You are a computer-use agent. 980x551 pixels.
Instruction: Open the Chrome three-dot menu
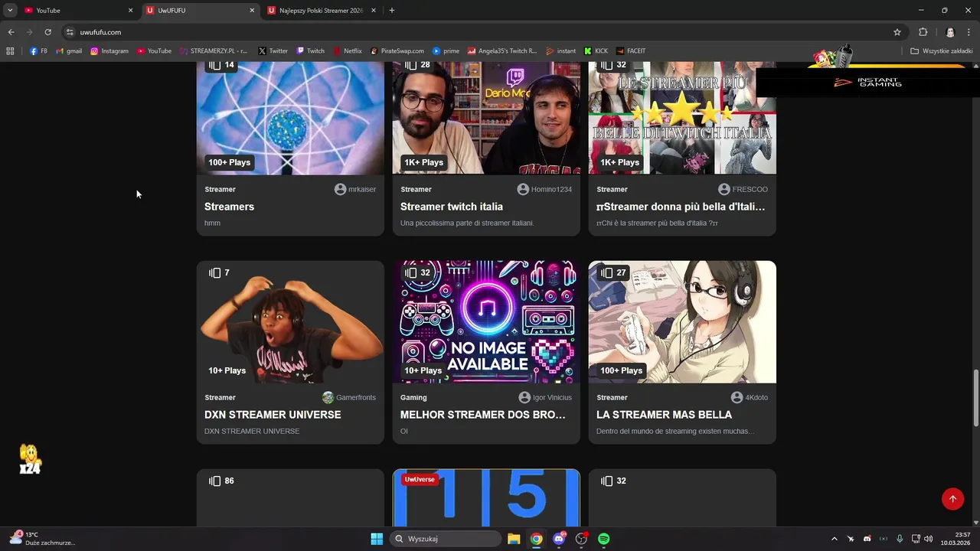[x=970, y=32]
